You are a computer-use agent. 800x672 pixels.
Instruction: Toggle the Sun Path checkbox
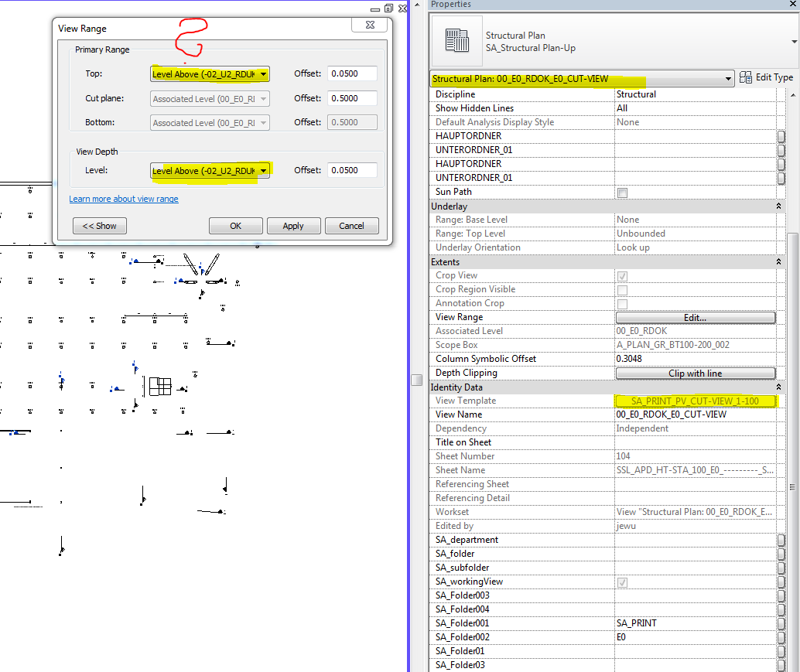[x=622, y=193]
